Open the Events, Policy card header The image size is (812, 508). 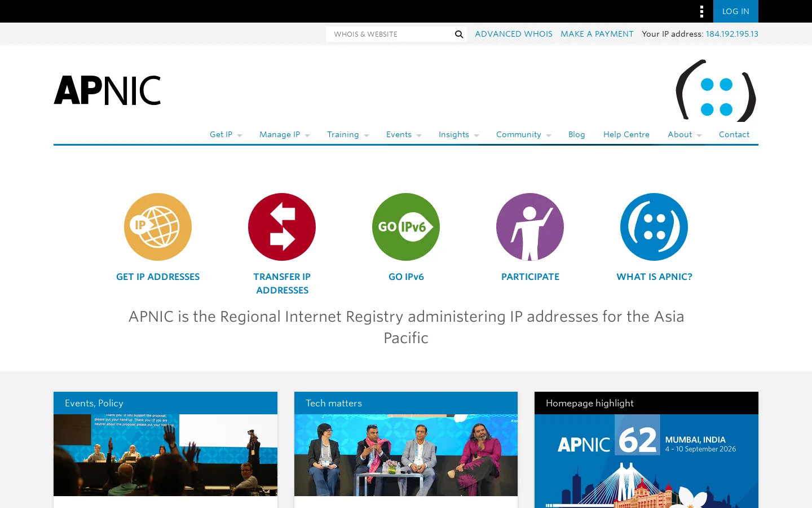(x=165, y=403)
